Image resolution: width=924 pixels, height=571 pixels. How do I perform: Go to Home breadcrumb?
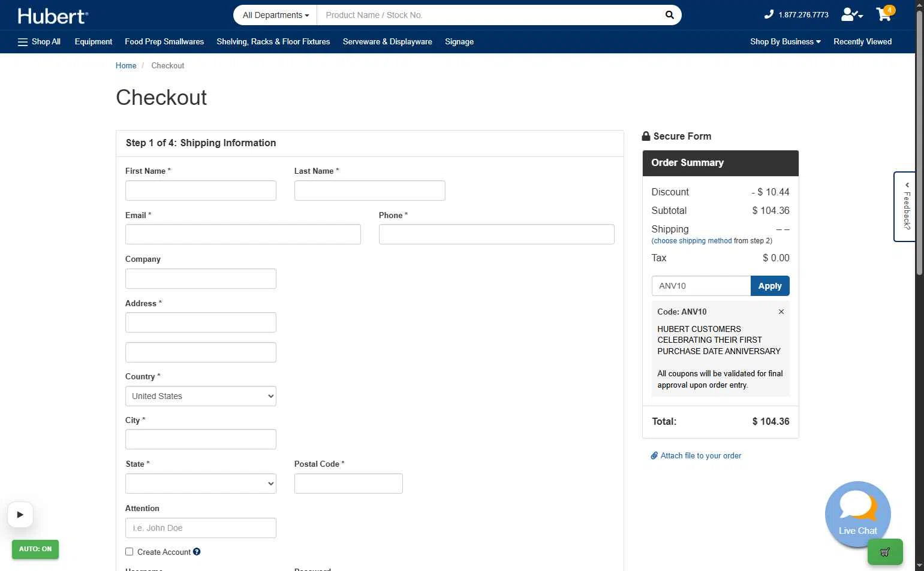click(x=126, y=66)
